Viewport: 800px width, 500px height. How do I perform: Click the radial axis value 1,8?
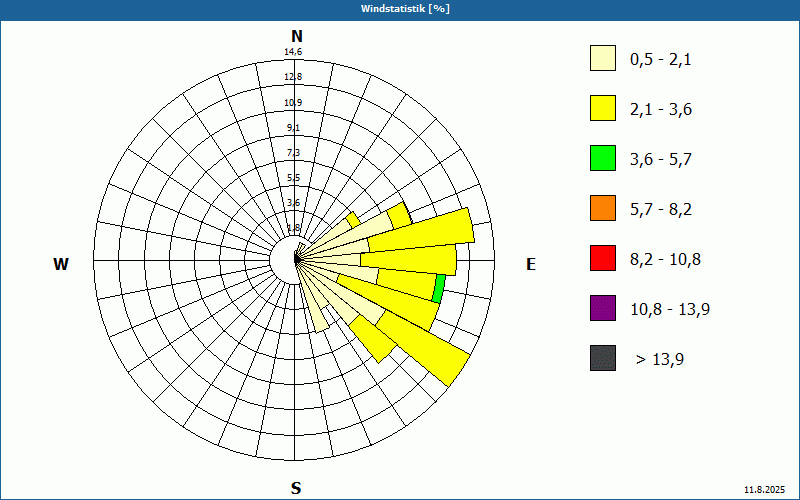click(293, 228)
